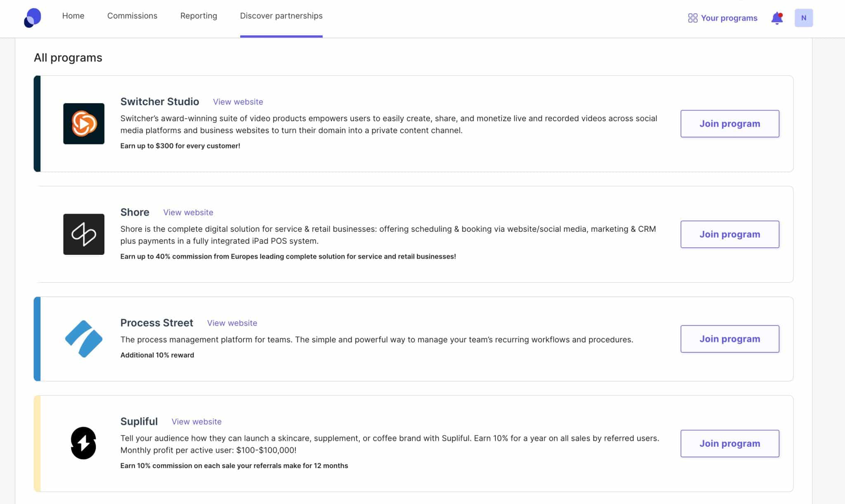Image resolution: width=845 pixels, height=504 pixels.
Task: Open the N profile avatar menu
Action: [x=804, y=18]
